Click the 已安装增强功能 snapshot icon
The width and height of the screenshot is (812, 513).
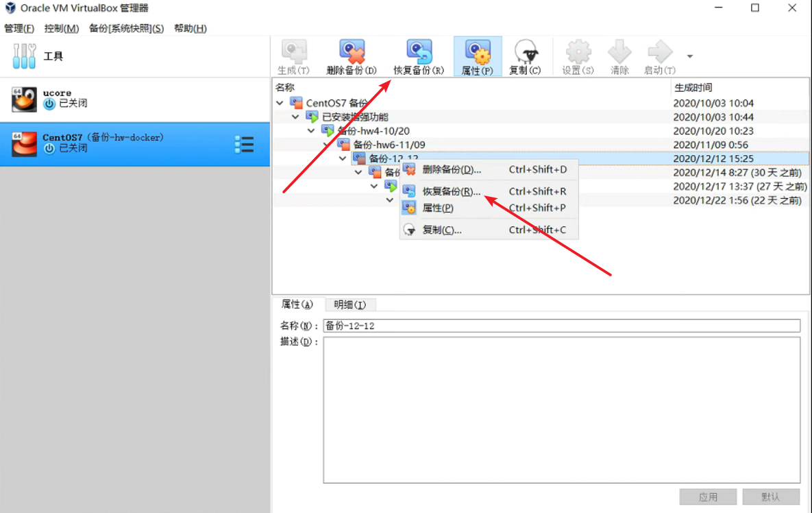[x=312, y=117]
